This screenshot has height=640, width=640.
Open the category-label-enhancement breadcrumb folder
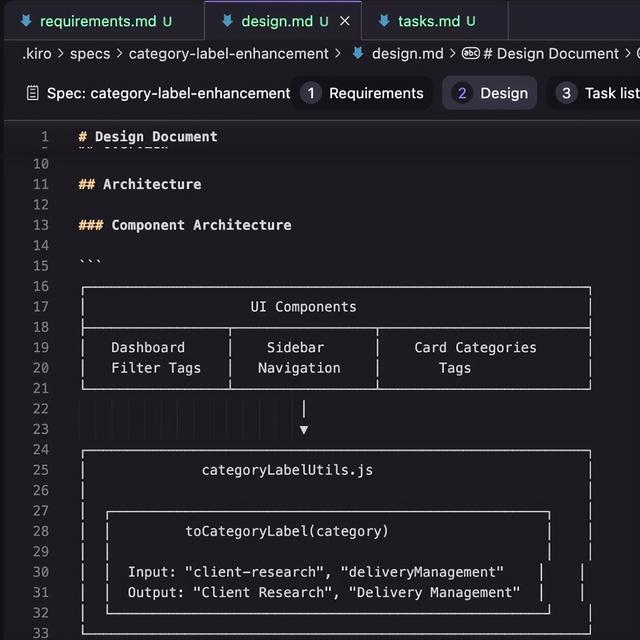(228, 54)
